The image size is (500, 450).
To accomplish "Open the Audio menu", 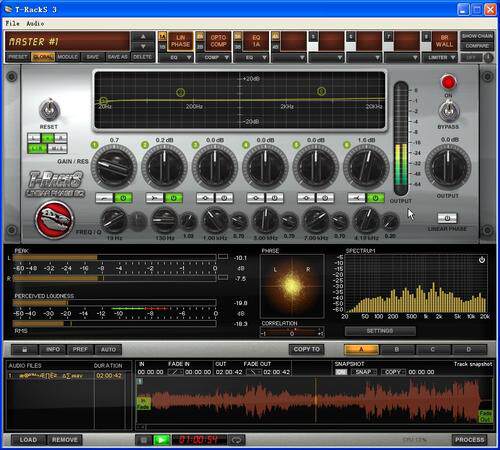I will coord(35,23).
